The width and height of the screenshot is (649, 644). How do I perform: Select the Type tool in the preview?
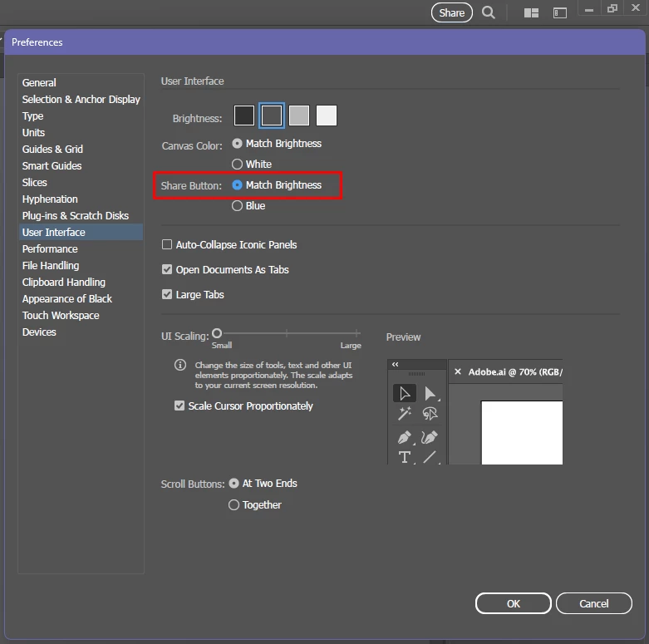pyautogui.click(x=405, y=457)
